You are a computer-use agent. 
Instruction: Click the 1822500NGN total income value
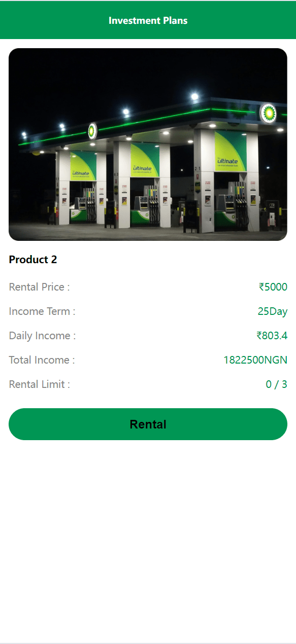tap(255, 360)
